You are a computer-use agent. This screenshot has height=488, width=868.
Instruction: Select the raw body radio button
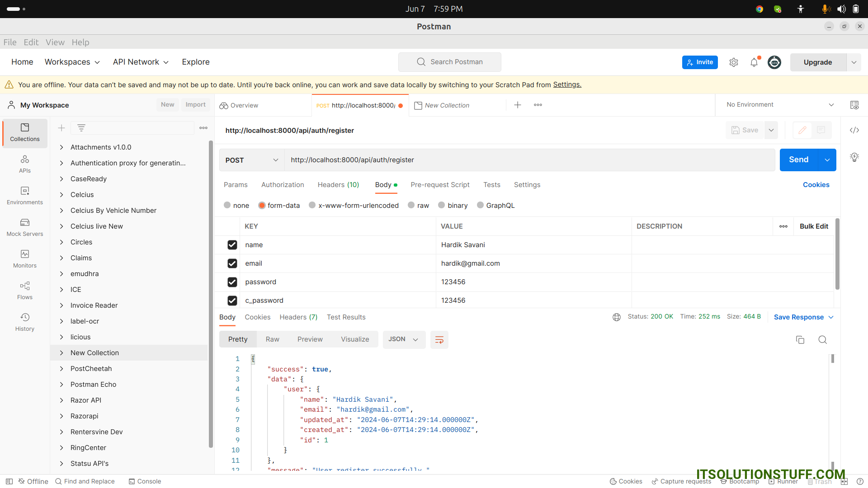point(411,205)
